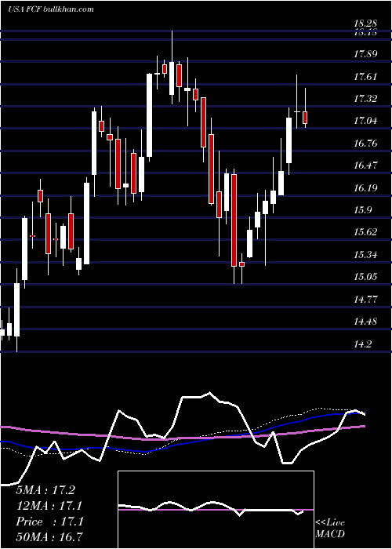Click the 15.05 price axis label
This screenshot has width=392, height=549.
click(x=365, y=277)
